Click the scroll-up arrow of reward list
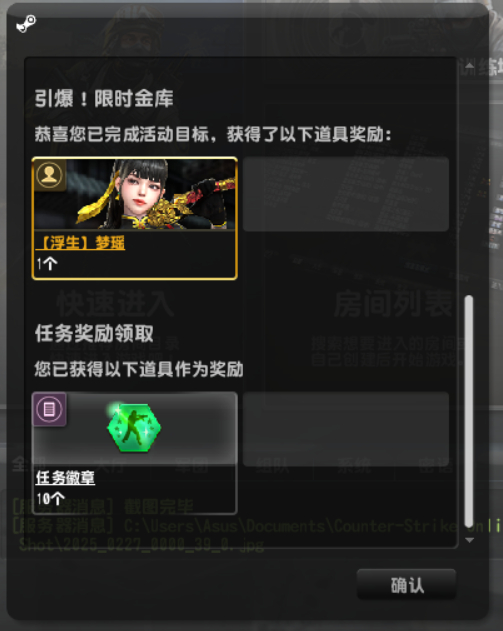Viewport: 503px width, 631px height. 469,65
